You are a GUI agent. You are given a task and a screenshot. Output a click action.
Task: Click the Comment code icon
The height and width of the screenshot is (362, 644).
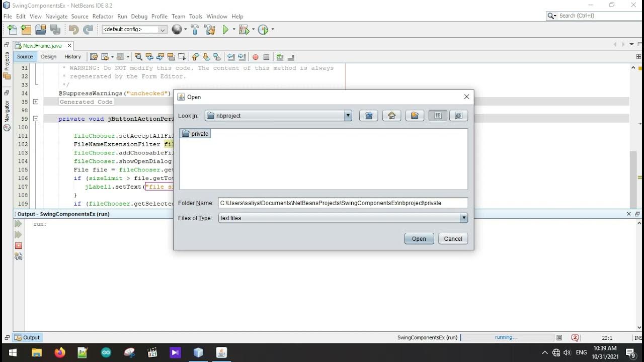[280, 57]
